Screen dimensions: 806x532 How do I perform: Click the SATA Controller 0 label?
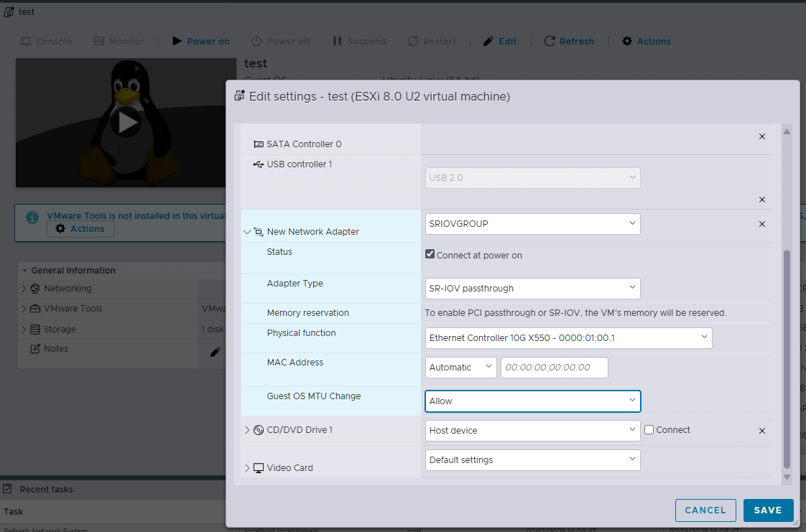pyautogui.click(x=304, y=144)
